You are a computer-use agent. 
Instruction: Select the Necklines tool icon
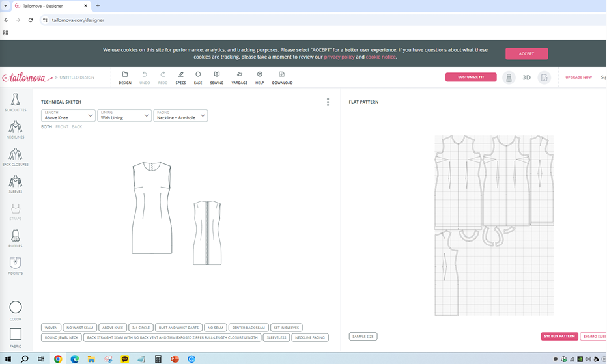[16, 128]
